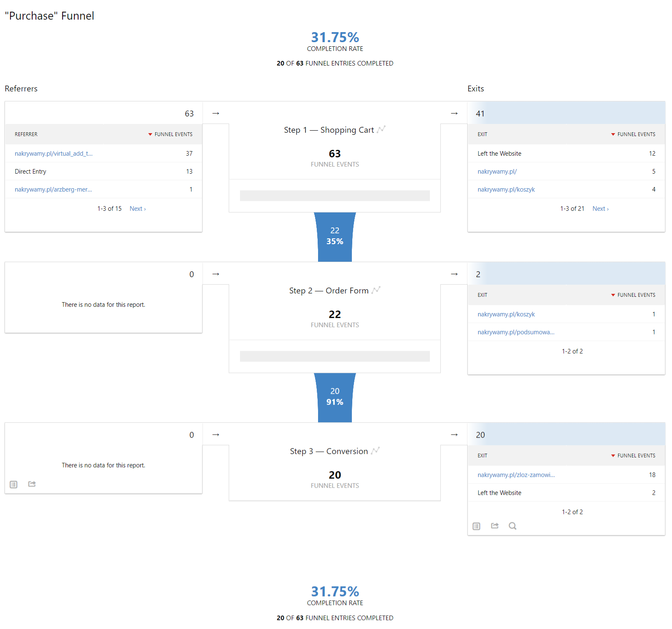
Task: Go to Next page of referrers
Action: tap(137, 209)
